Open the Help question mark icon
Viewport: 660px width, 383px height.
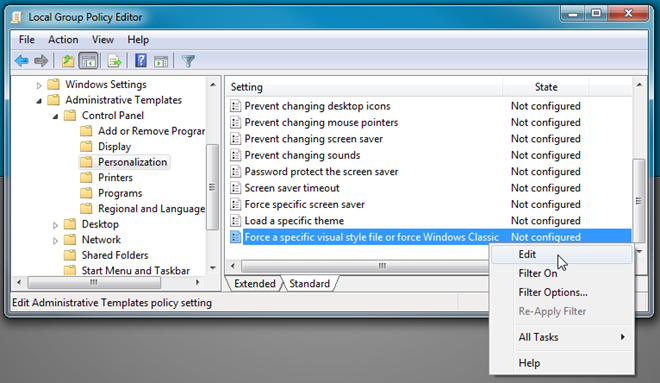141,61
